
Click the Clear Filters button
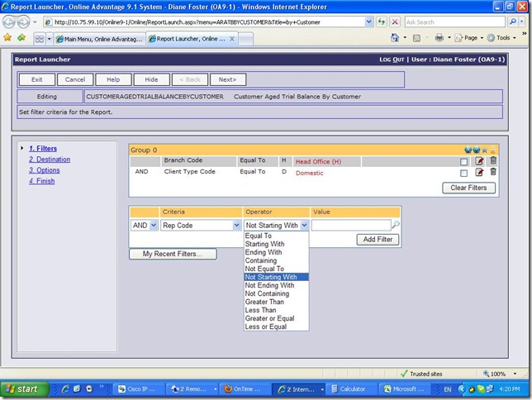[469, 188]
